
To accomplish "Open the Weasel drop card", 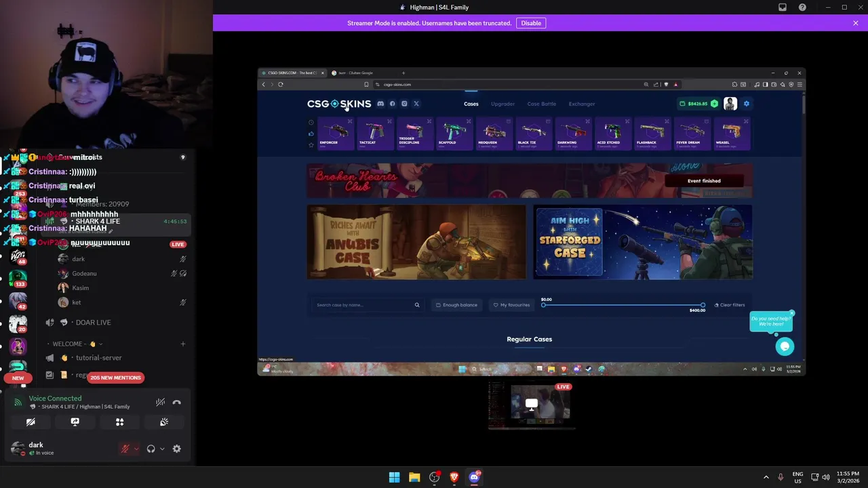I will (730, 134).
